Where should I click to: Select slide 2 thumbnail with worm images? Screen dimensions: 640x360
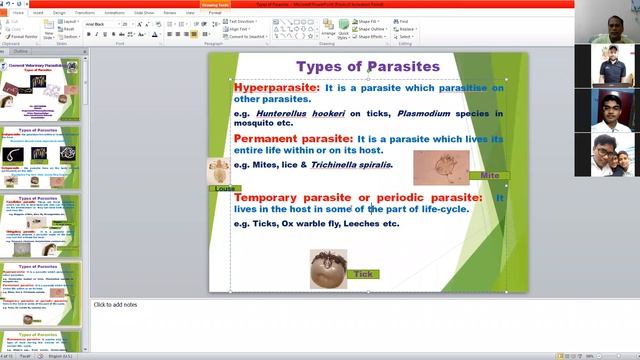click(40, 157)
